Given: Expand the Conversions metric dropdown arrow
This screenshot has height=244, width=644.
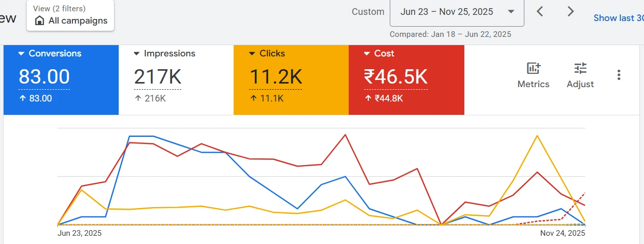Looking at the screenshot, I should point(22,53).
